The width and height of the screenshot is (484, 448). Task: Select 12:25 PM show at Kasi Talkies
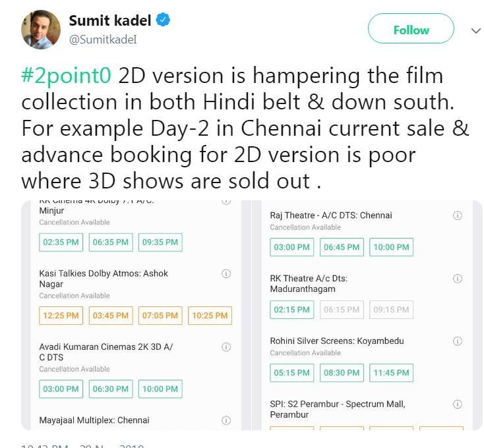61,316
